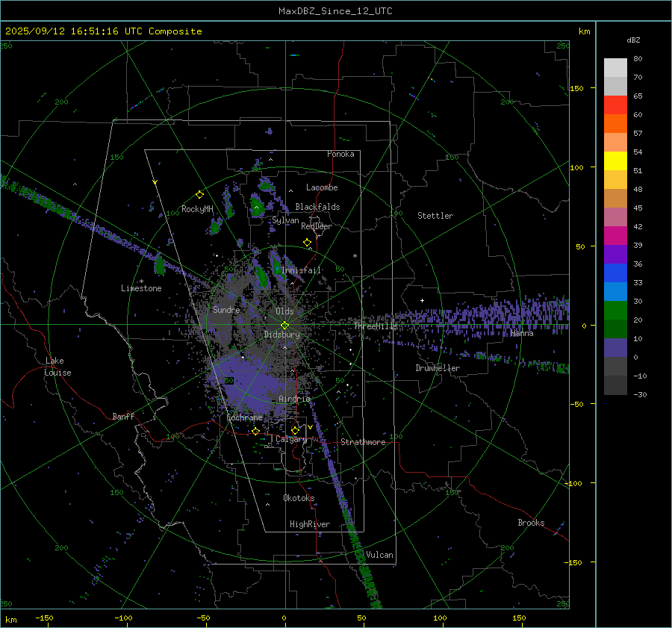
Task: Click the Drumheller label
Action: (438, 368)
